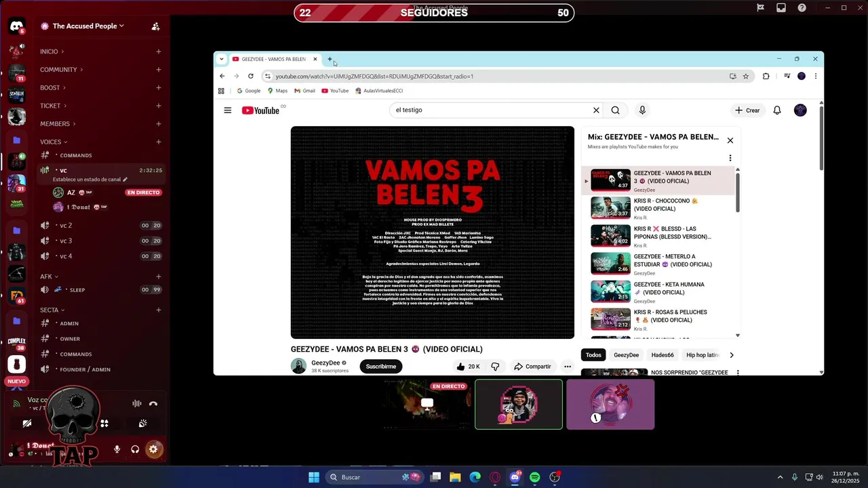Open Chrome extensions puzzle icon
This screenshot has width=868, height=488.
(x=766, y=76)
